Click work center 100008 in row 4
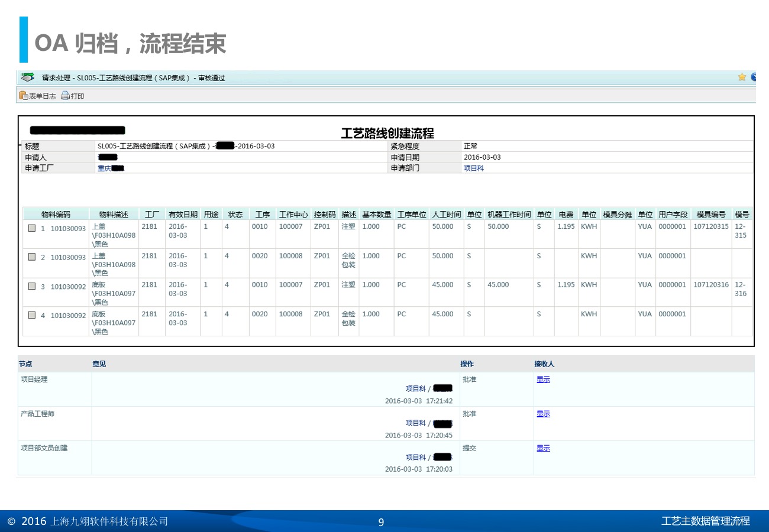 [x=290, y=314]
